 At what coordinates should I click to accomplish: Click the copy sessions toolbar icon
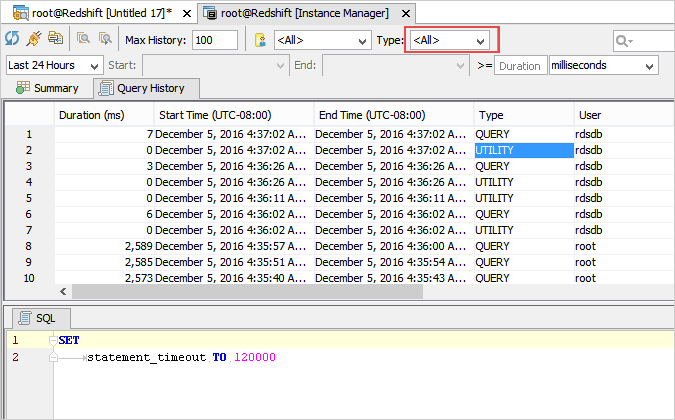tap(55, 38)
